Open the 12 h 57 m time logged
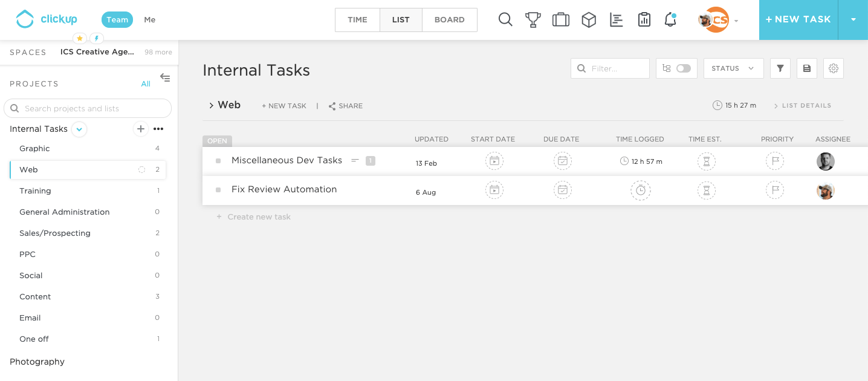The height and width of the screenshot is (381, 868). coord(641,161)
